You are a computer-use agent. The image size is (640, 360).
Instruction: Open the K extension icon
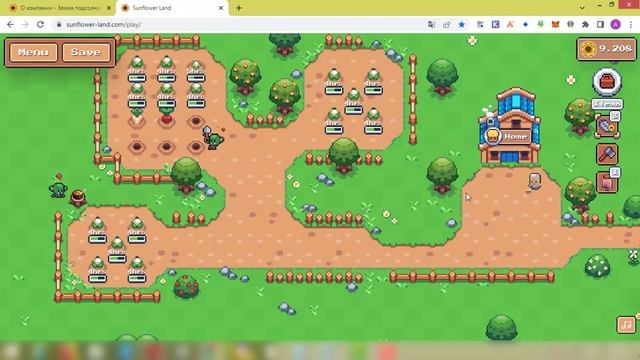tap(495, 24)
